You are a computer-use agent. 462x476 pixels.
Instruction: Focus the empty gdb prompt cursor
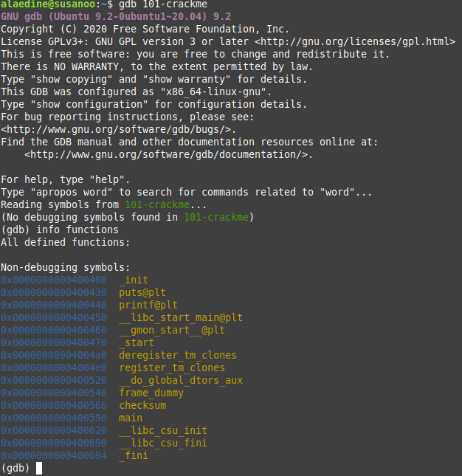(x=39, y=468)
